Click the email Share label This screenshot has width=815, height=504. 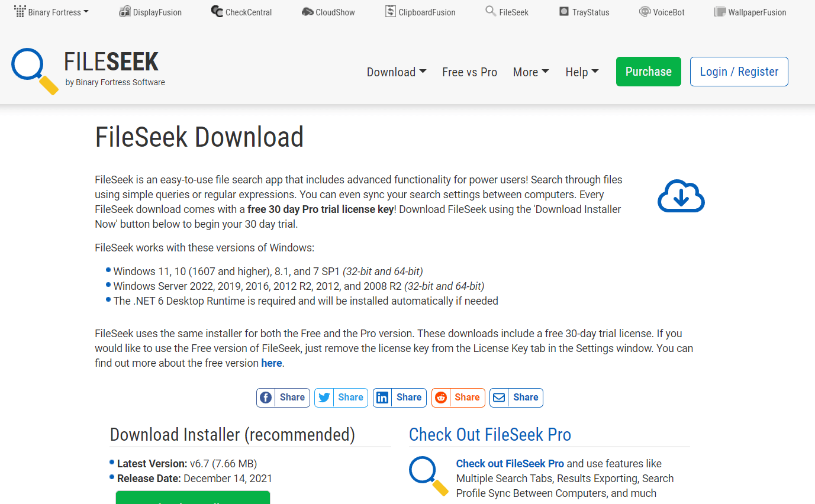coord(526,398)
